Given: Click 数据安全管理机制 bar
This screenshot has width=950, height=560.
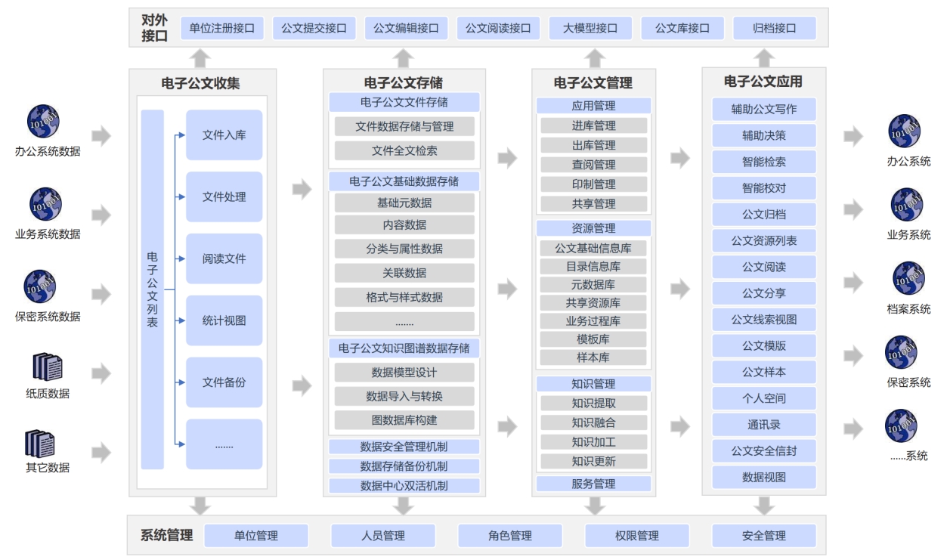Looking at the screenshot, I should click(x=404, y=447).
